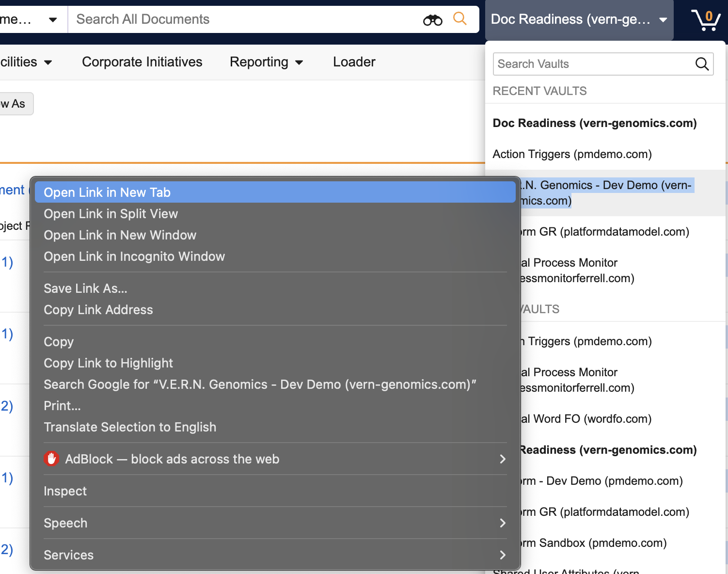The width and height of the screenshot is (728, 574).
Task: Choose Translate Selection to English
Action: click(130, 427)
